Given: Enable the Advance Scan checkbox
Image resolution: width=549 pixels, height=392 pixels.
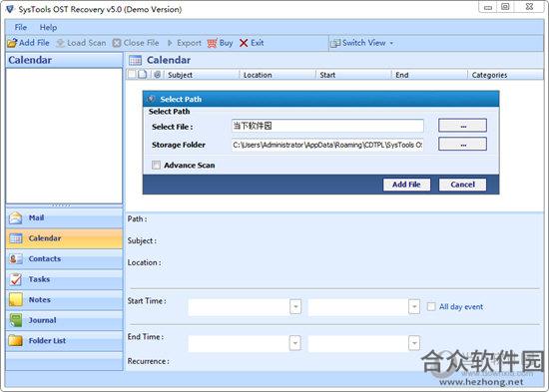Looking at the screenshot, I should (x=156, y=165).
